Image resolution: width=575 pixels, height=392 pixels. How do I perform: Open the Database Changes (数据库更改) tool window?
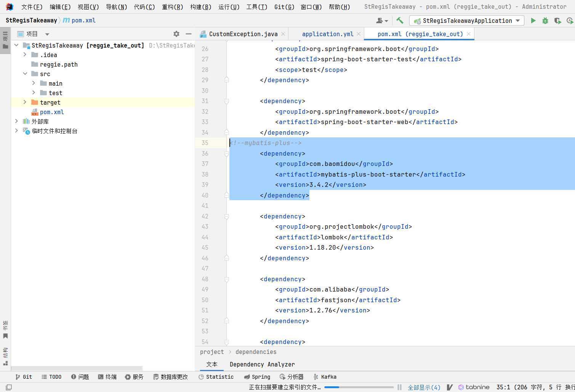point(170,377)
